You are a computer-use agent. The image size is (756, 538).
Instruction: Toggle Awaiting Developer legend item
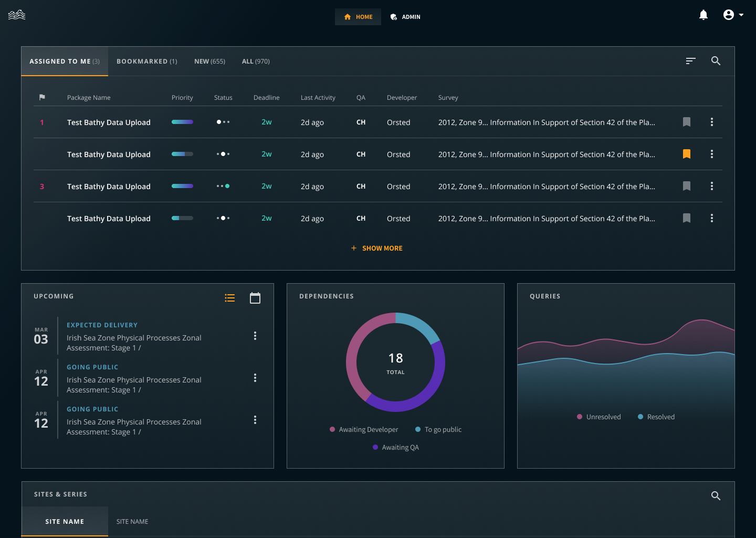click(x=364, y=429)
